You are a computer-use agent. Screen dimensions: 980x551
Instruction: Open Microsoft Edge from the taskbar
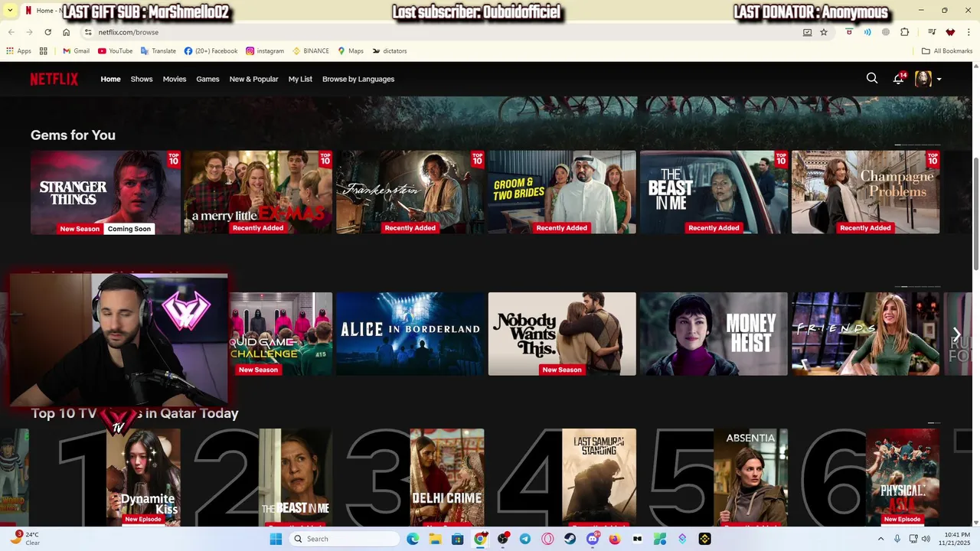(x=413, y=539)
